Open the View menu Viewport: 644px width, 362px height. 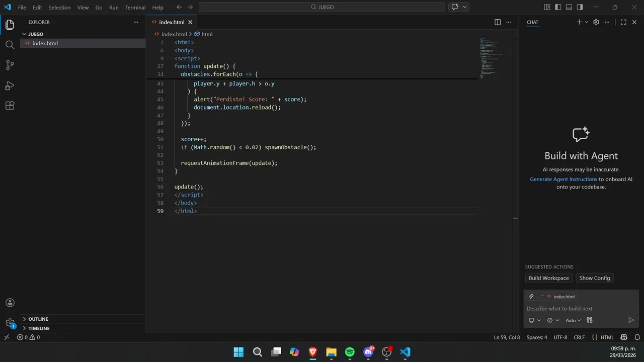(x=83, y=8)
